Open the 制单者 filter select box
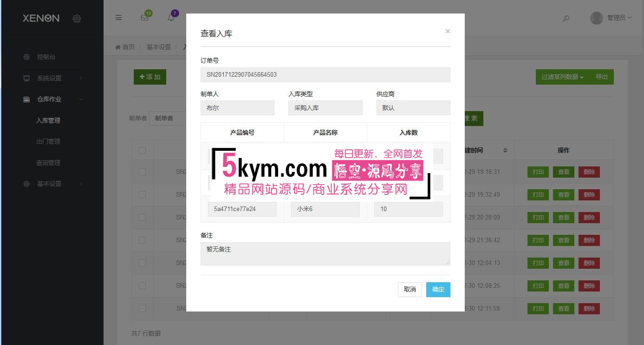This screenshot has height=345, width=644. 169,118
